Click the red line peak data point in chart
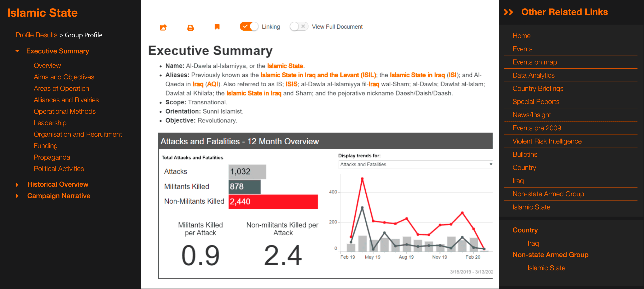The height and width of the screenshot is (289, 644). [x=362, y=179]
